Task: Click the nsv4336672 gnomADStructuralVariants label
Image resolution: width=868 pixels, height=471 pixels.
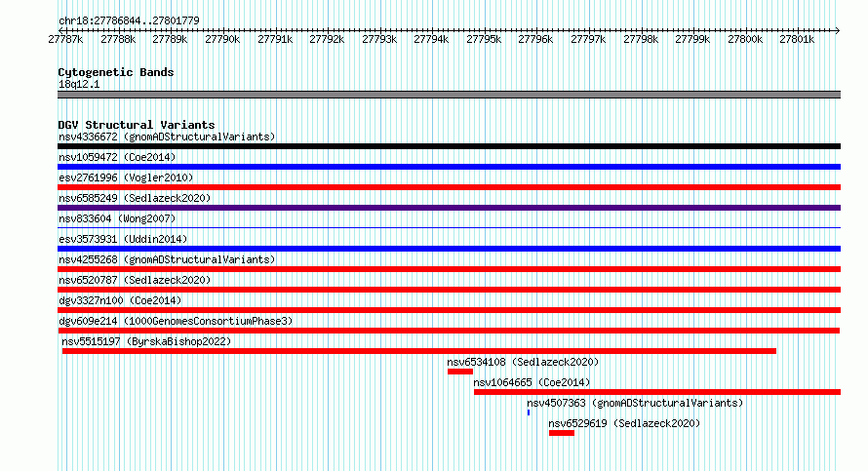Action: pos(167,137)
